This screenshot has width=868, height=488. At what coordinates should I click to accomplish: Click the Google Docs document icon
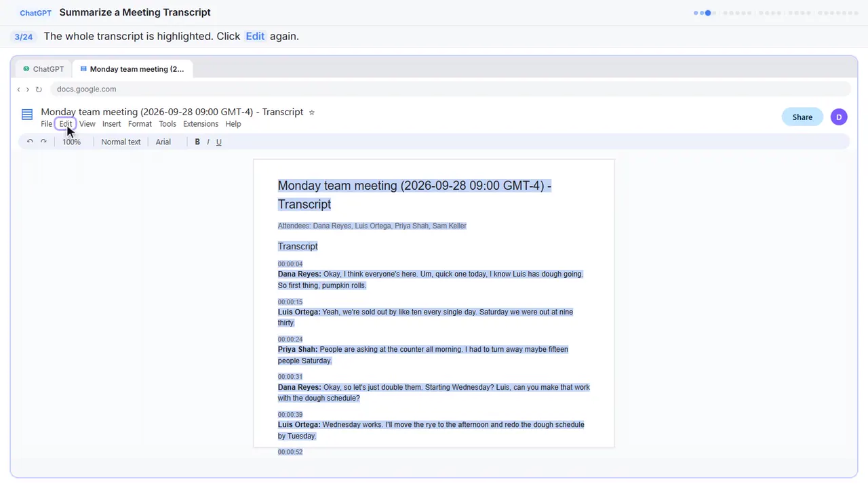click(x=27, y=115)
